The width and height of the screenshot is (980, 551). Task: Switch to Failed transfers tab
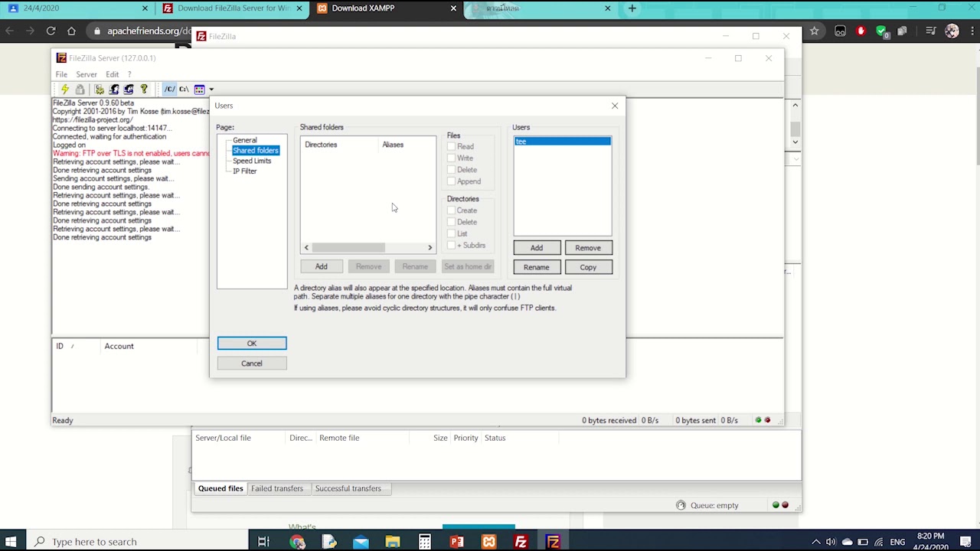point(277,488)
